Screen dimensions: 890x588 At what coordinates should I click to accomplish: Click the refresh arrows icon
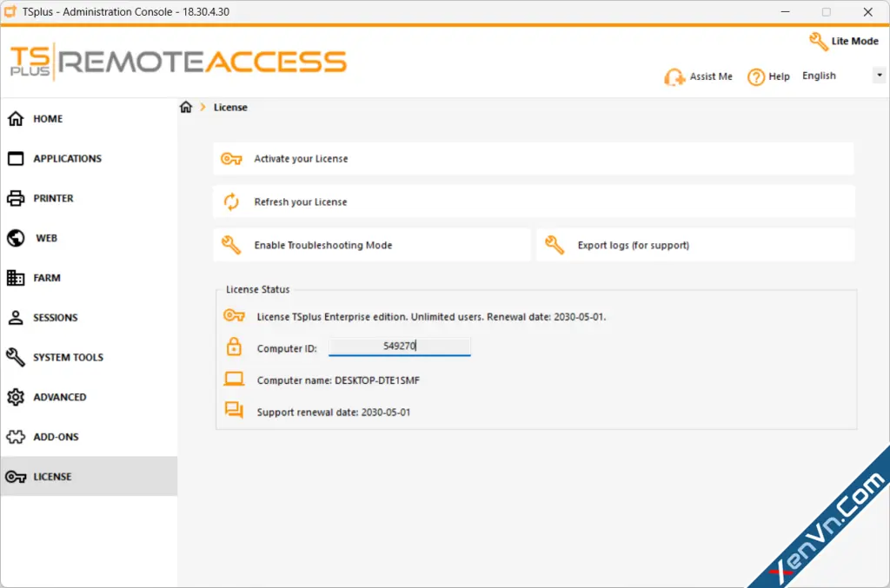[231, 202]
